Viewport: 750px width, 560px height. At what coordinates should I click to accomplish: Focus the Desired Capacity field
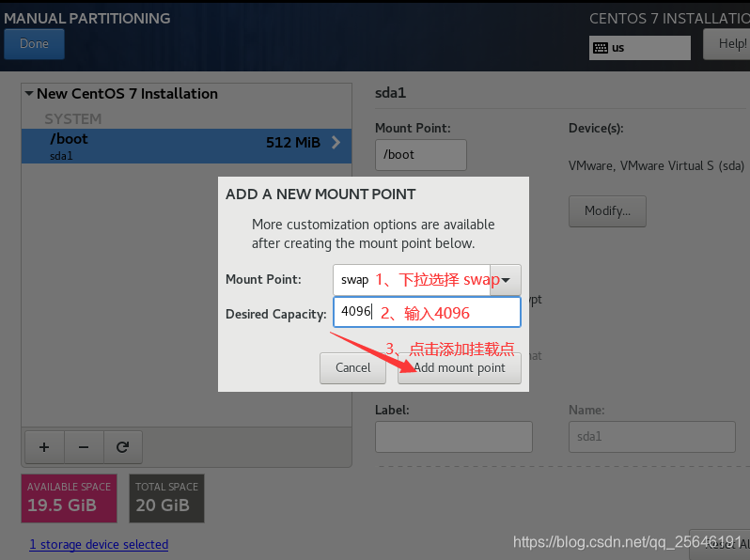[x=427, y=312]
